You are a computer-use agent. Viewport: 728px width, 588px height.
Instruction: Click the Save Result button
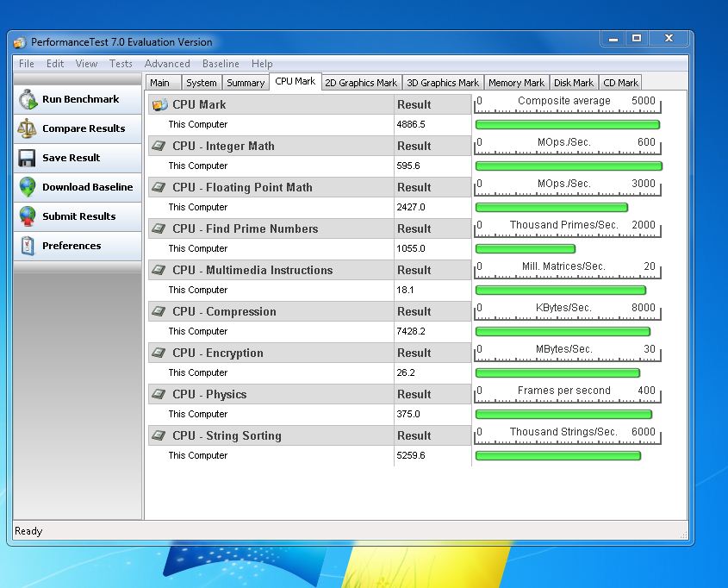click(78, 158)
